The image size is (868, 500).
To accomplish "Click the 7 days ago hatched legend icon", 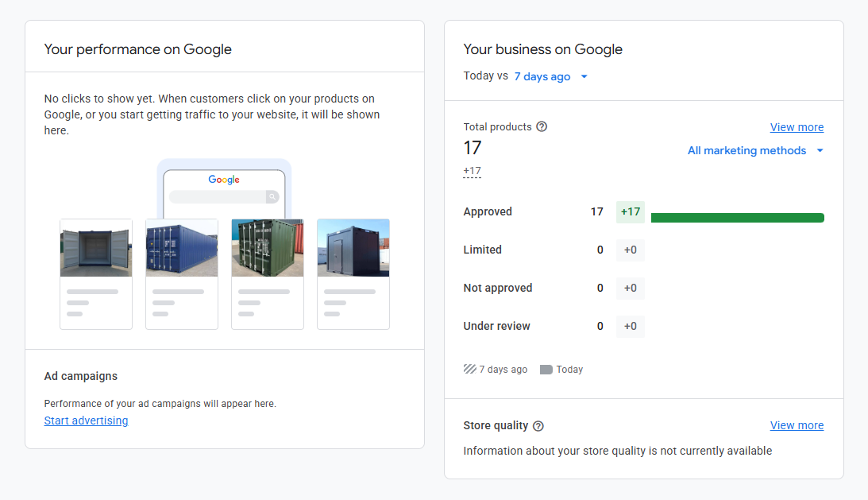I will (470, 369).
